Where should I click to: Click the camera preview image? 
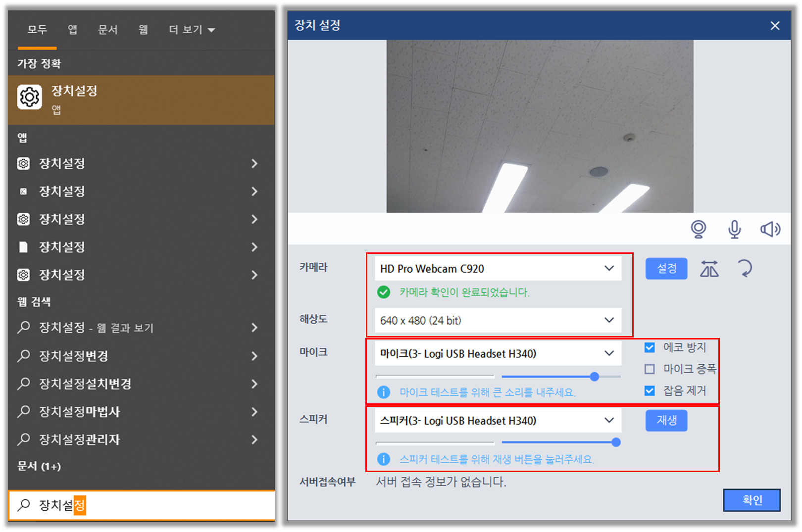(x=540, y=127)
